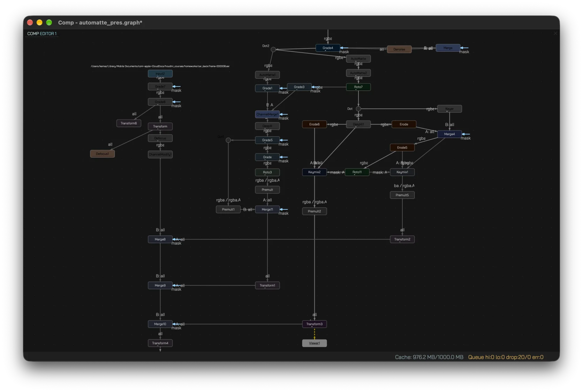Viewport: 583px width, 392px height.
Task: Select the Grade5 node
Action: tap(267, 140)
